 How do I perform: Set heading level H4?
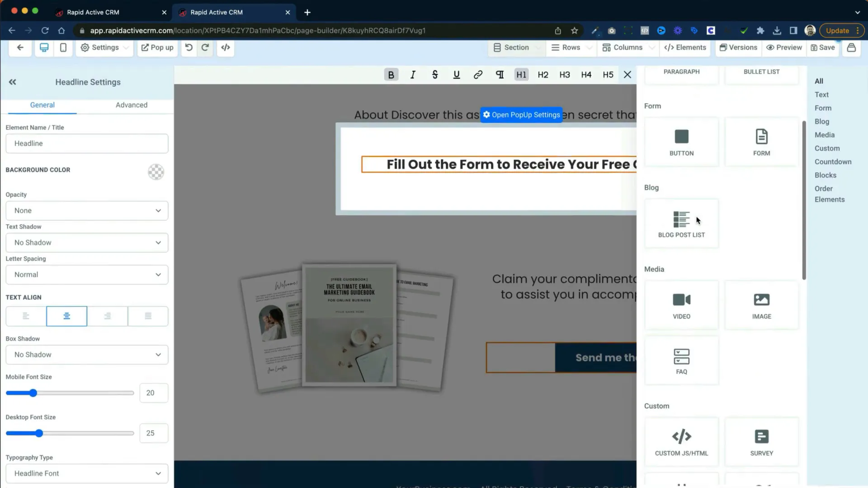[x=586, y=75]
